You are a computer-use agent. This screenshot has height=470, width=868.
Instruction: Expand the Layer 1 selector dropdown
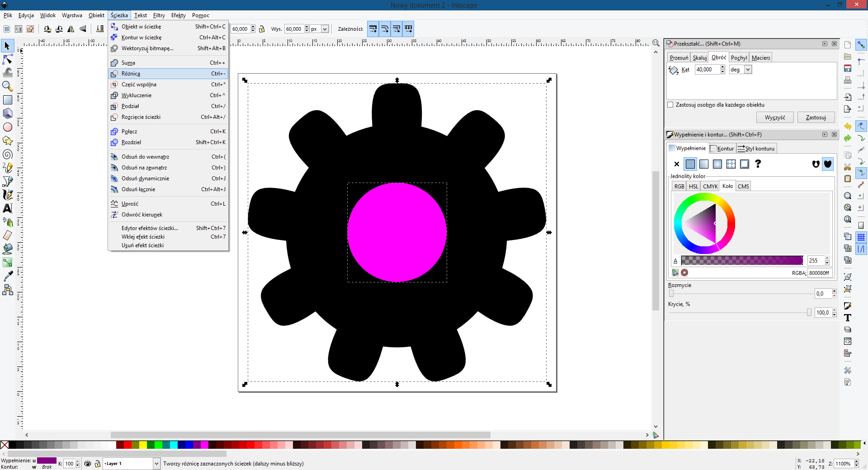pos(156,464)
